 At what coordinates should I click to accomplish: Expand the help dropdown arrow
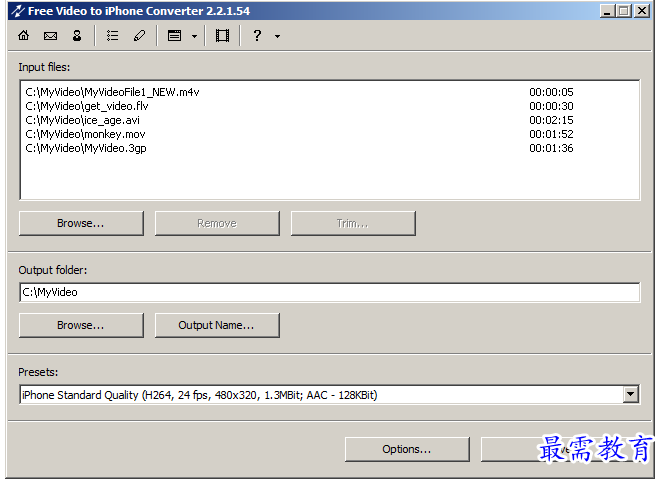tap(277, 36)
